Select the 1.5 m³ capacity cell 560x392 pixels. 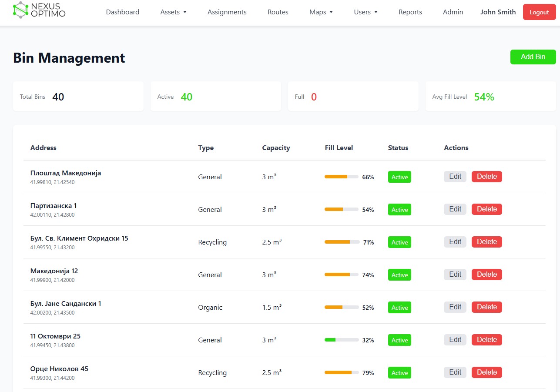[x=272, y=307]
